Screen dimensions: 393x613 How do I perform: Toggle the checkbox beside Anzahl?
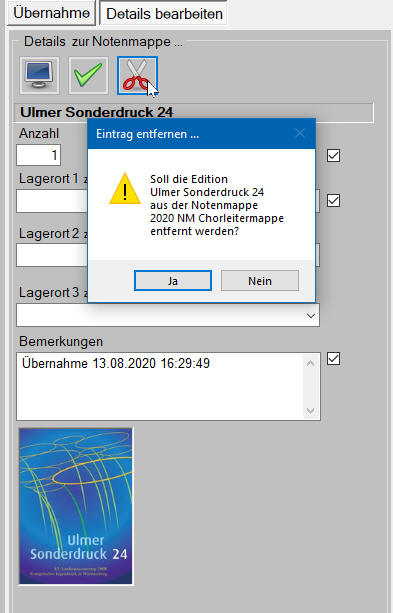tap(334, 156)
